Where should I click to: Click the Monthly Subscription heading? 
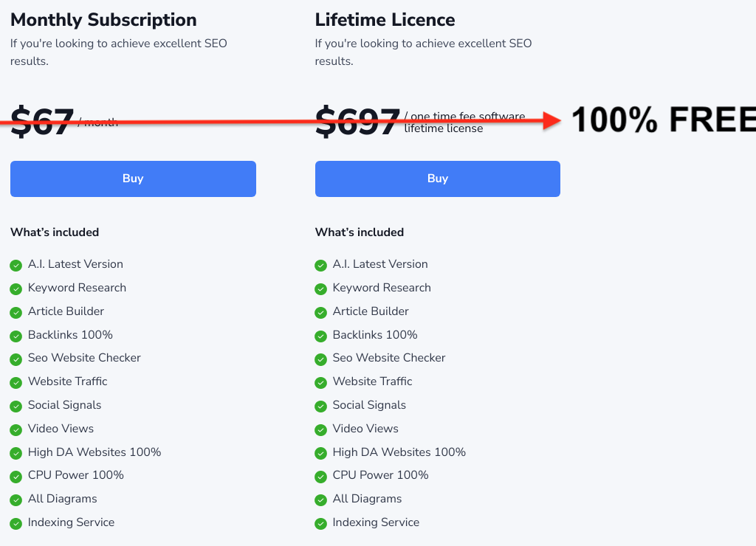103,20
